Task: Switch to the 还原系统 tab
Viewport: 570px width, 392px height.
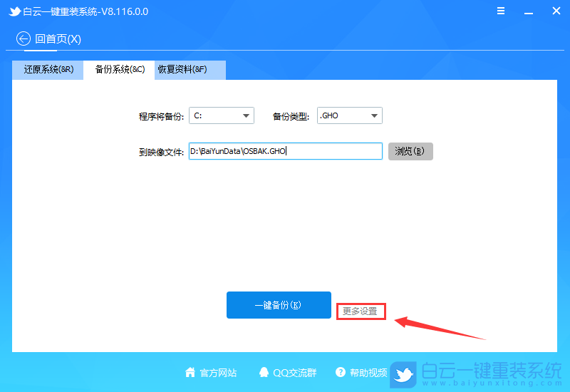Action: point(48,70)
